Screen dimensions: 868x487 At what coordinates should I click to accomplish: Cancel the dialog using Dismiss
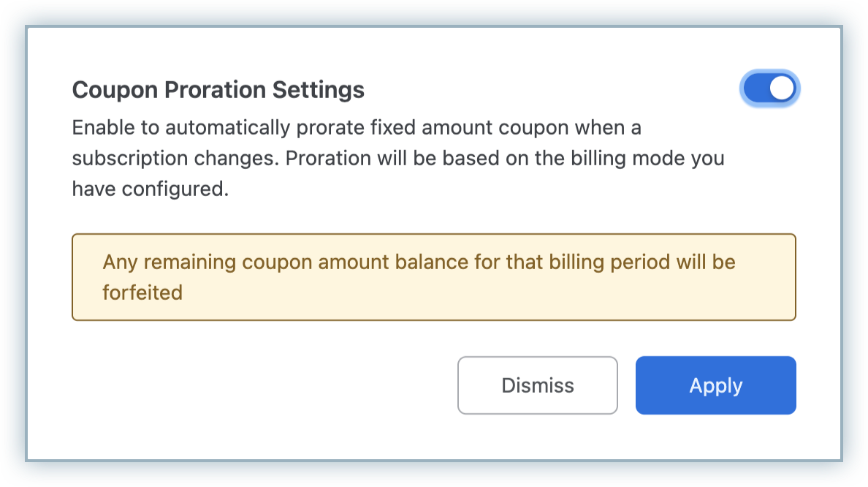538,385
